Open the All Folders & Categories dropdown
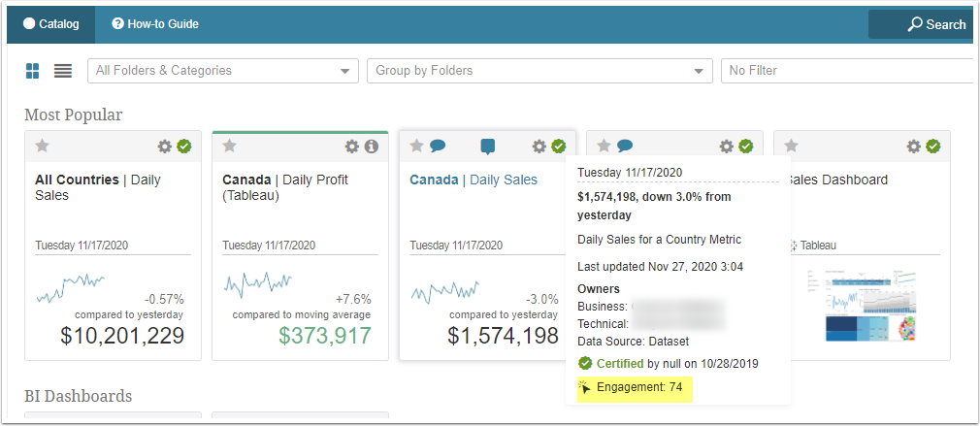980x426 pixels. click(223, 71)
